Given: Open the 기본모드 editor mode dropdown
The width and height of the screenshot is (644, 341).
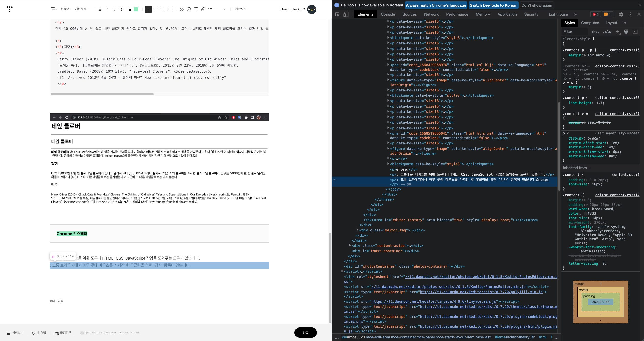Looking at the screenshot, I should click(x=242, y=9).
